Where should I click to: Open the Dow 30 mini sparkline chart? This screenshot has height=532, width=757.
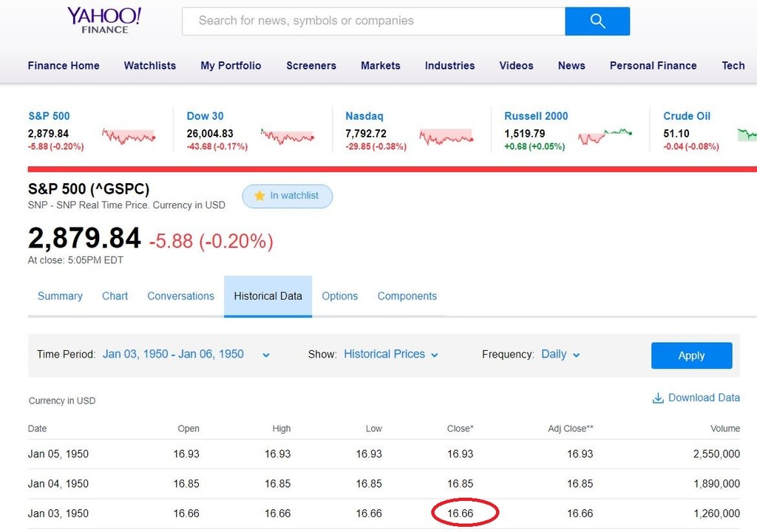tap(288, 137)
